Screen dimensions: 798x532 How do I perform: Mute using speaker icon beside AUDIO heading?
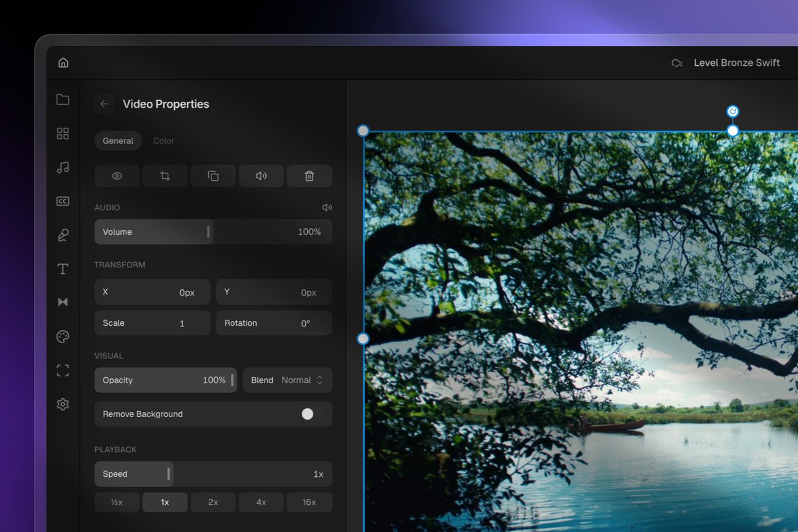coord(327,207)
